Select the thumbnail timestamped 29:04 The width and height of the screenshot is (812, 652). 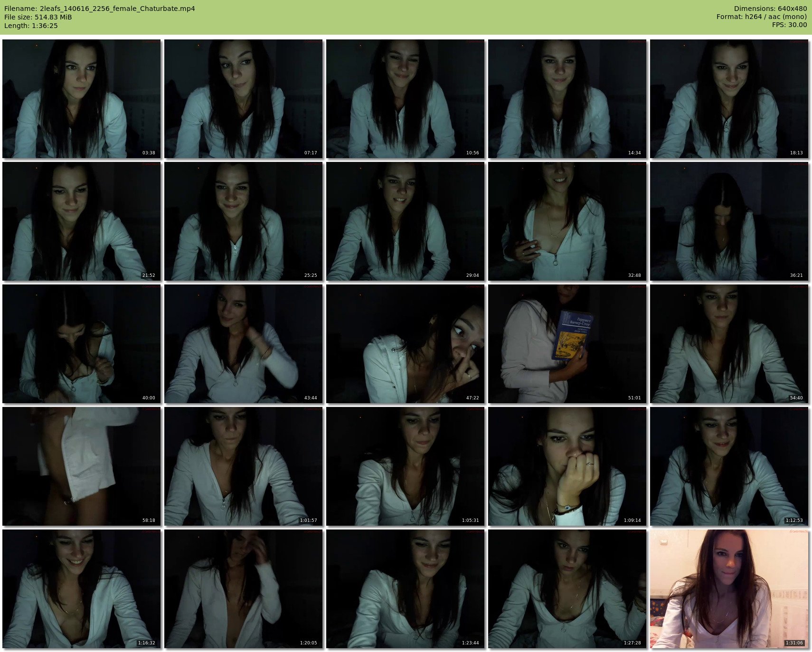coord(405,221)
